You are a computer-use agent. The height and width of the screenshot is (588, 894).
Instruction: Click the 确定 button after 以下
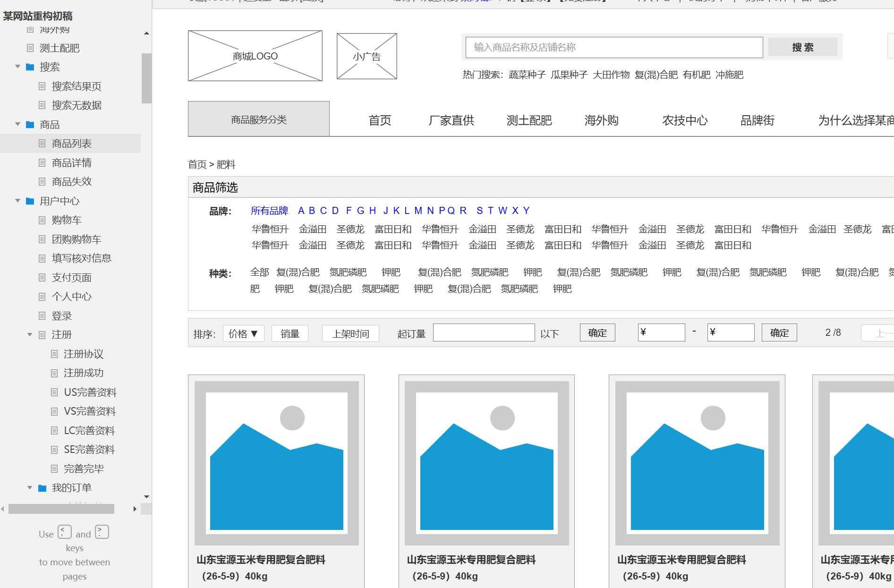pyautogui.click(x=596, y=332)
